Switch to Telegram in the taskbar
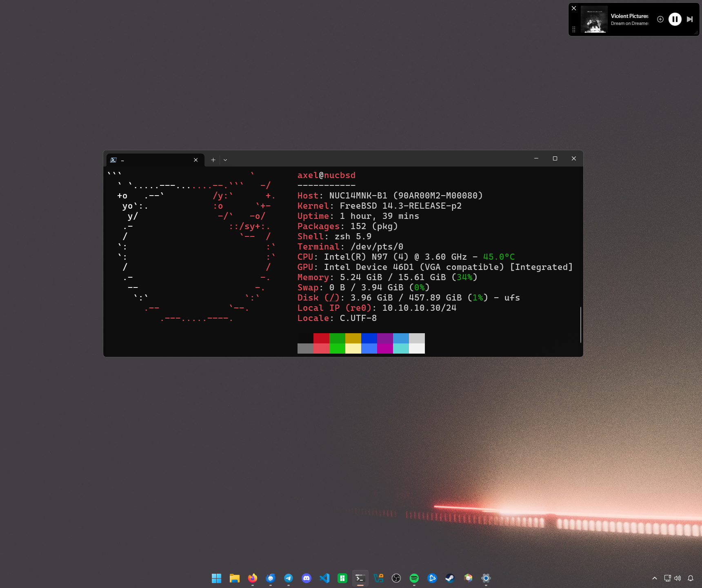Screen dimensions: 702x588 point(289,578)
